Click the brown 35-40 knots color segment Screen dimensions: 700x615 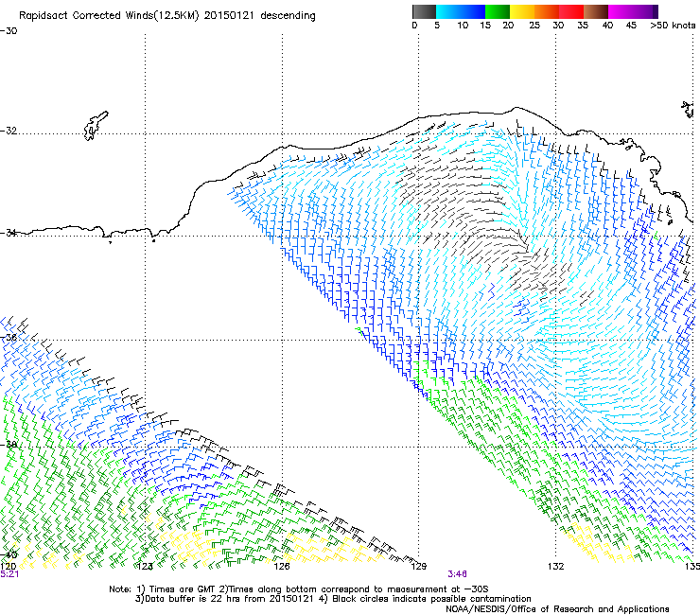click(596, 11)
